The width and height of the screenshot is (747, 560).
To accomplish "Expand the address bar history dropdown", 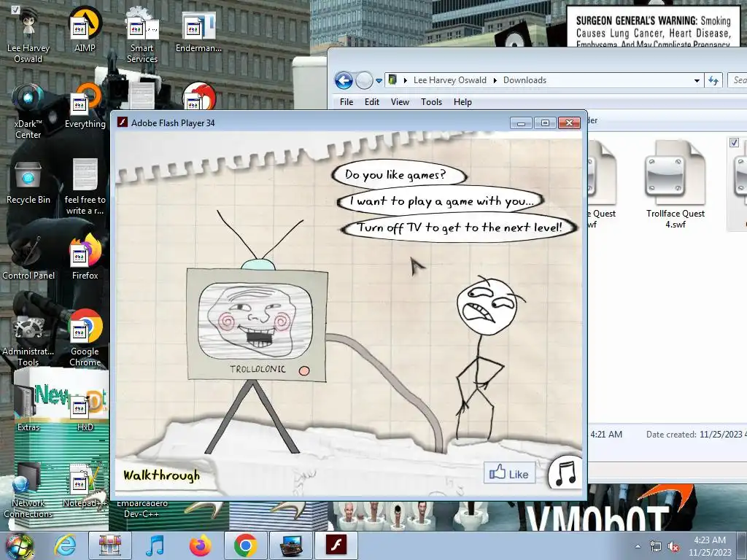I will (x=697, y=80).
